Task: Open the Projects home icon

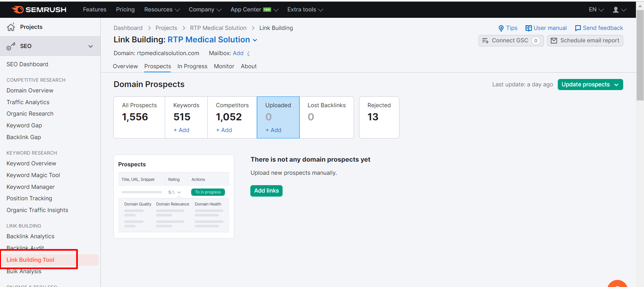Action: [11, 27]
